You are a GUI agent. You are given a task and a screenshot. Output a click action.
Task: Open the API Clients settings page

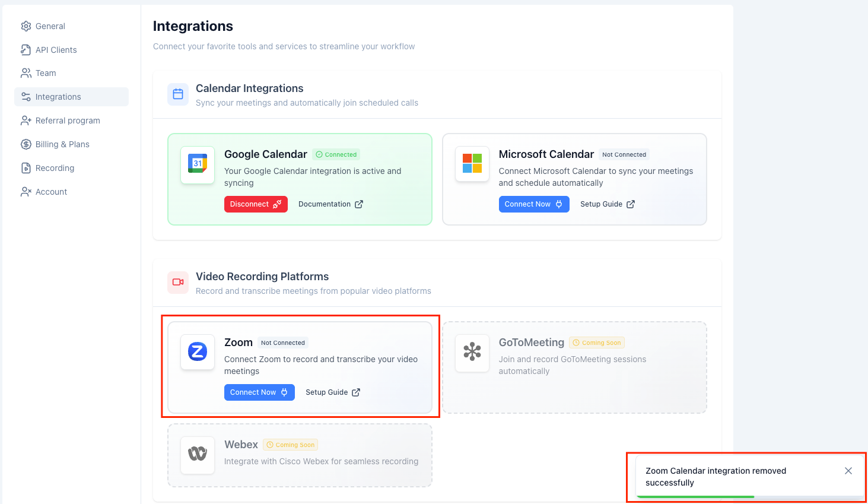coord(56,50)
